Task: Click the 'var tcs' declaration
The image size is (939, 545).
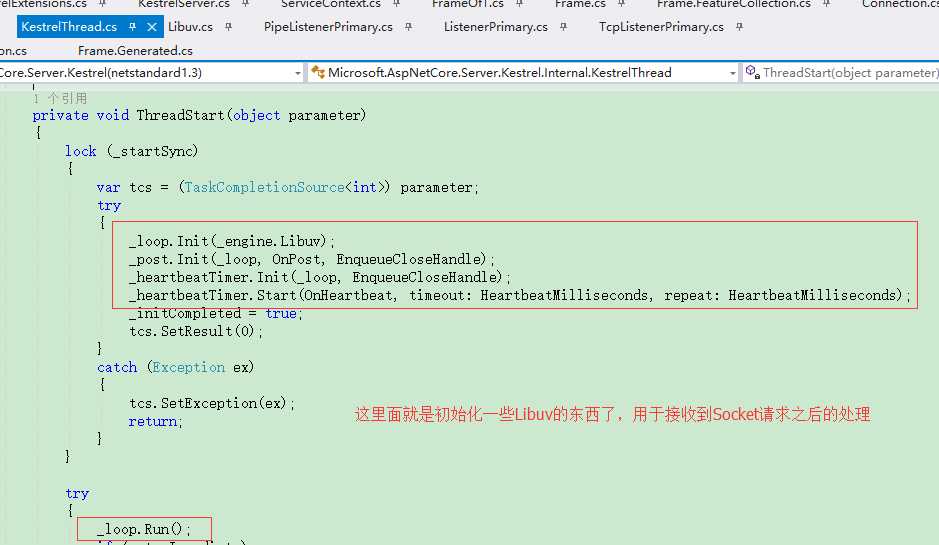Action: [125, 187]
